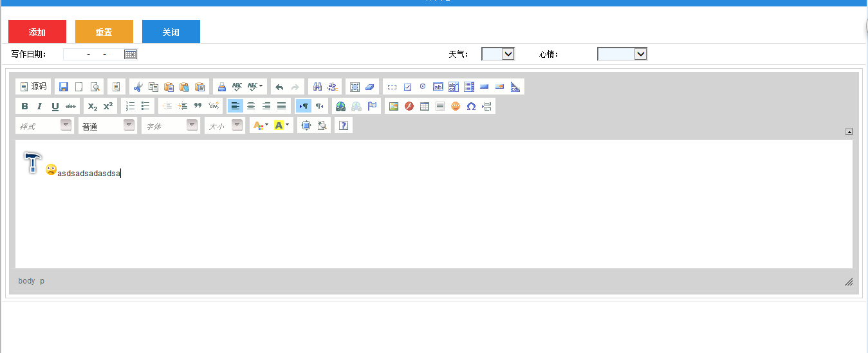Insert a Hidden Field element
The height and width of the screenshot is (353, 868).
point(515,87)
